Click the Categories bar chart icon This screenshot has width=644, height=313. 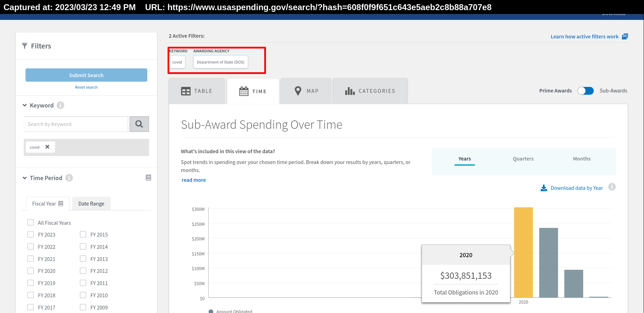click(x=350, y=91)
